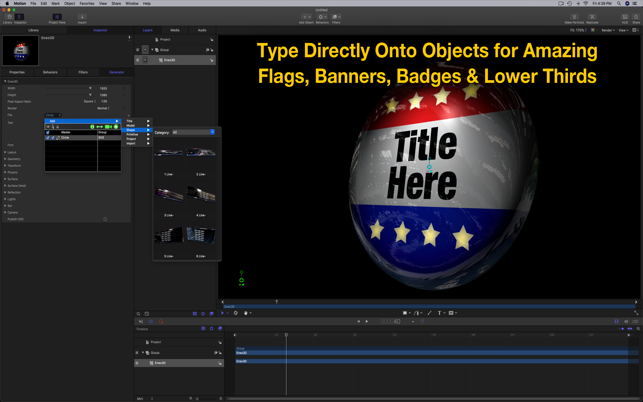
Task: Open the Media tab
Action: coord(175,30)
